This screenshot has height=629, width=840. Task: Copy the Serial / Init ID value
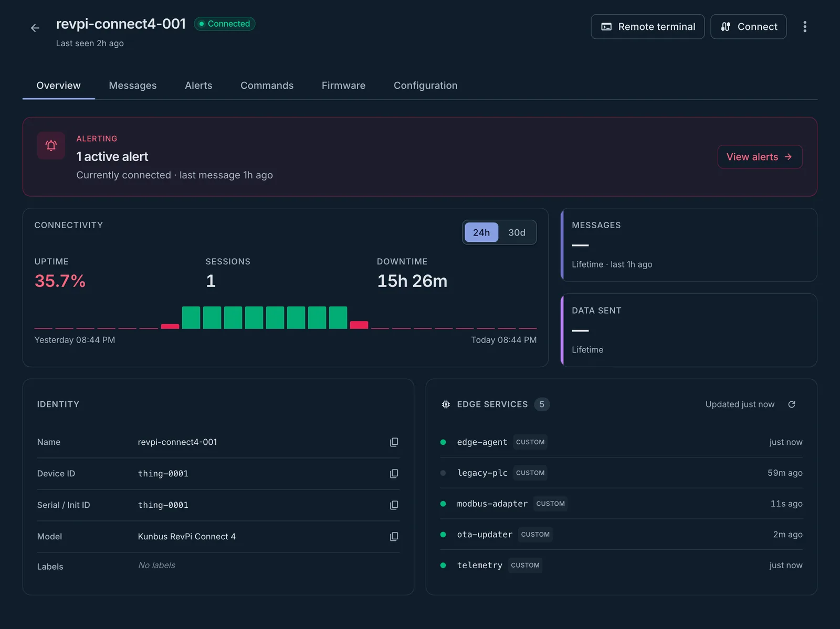click(394, 505)
